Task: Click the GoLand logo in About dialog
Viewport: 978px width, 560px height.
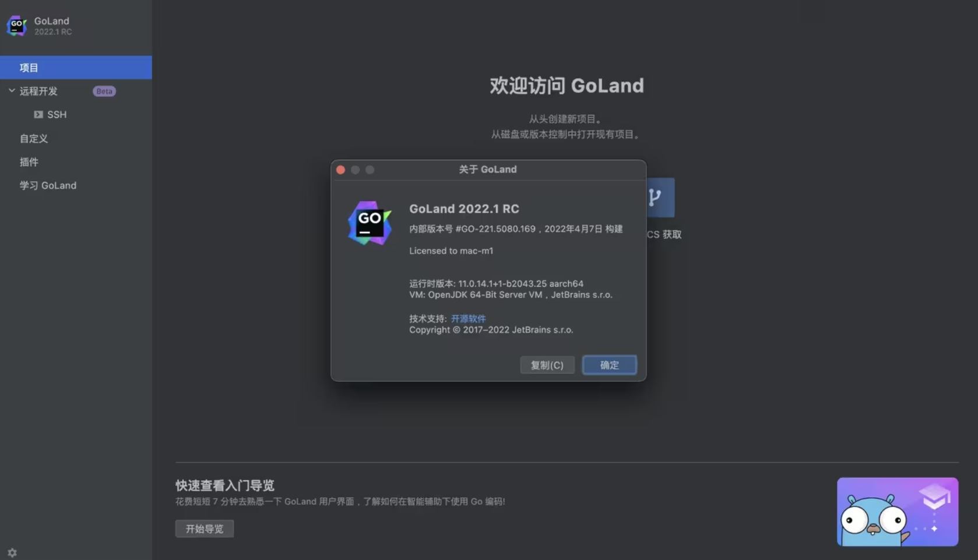Action: click(x=370, y=223)
